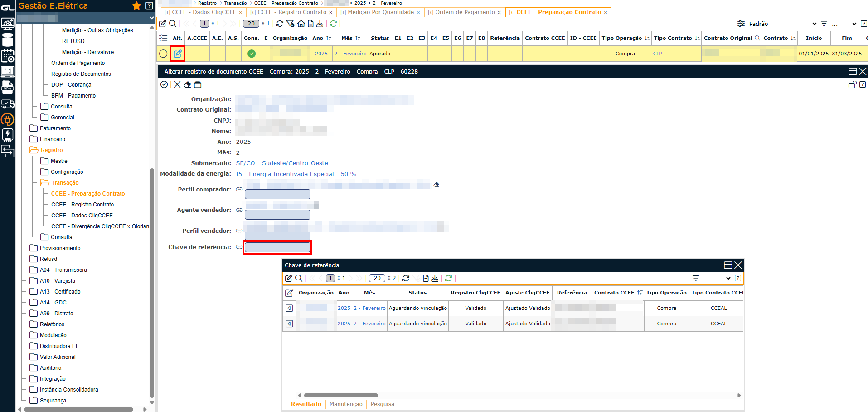
Task: Click the delivery truck sidebar icon
Action: 8,104
